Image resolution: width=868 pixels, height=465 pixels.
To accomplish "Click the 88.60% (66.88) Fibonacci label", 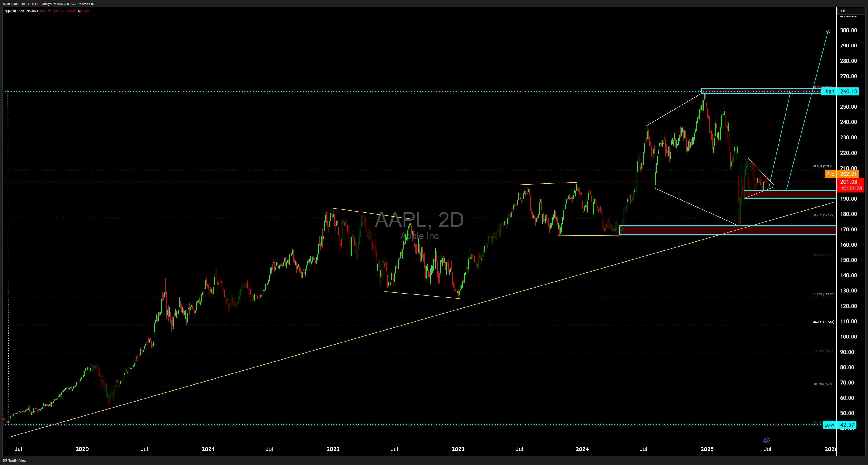I will point(824,384).
